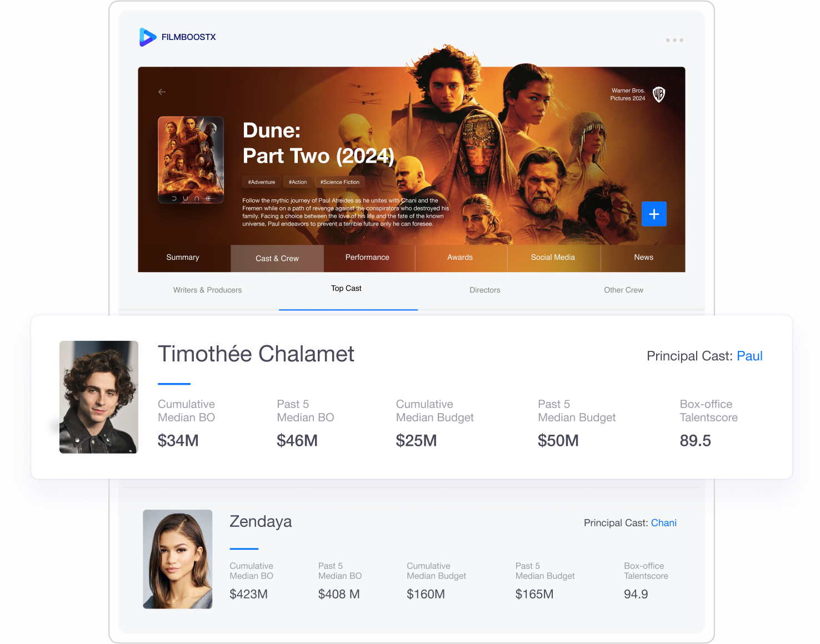
Task: Select the #Science Fiction genre tag
Action: (x=340, y=182)
